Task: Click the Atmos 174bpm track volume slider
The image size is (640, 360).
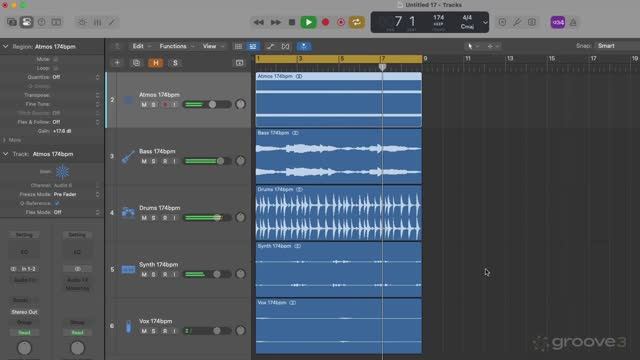Action: (x=207, y=104)
